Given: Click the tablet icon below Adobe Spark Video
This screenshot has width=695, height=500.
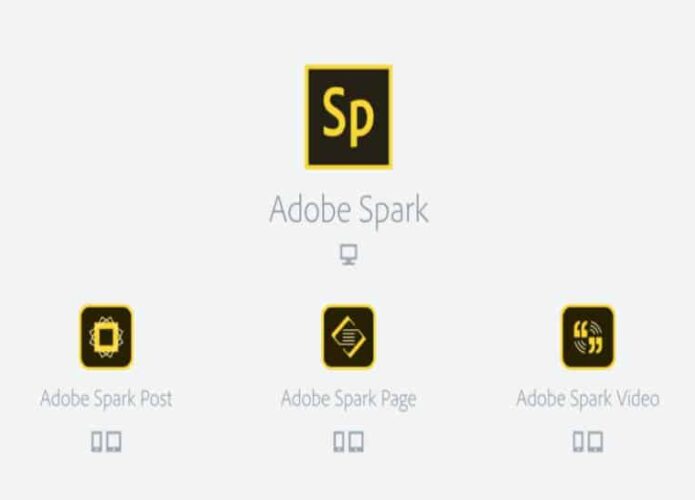Looking at the screenshot, I should coord(595,441).
